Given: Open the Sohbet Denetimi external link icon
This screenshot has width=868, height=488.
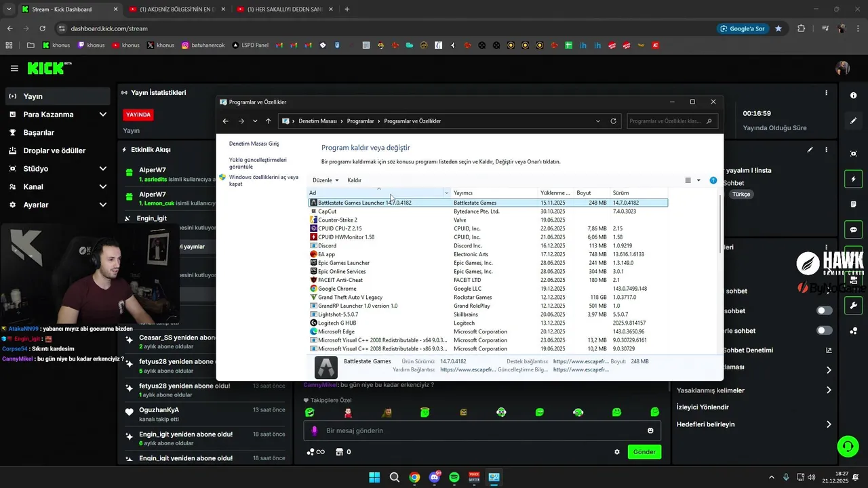Looking at the screenshot, I should (829, 350).
